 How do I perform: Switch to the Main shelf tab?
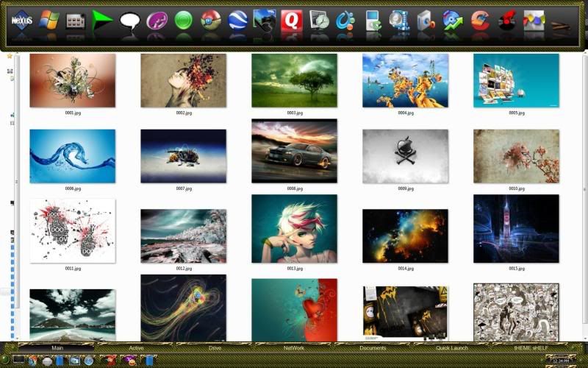click(x=57, y=348)
